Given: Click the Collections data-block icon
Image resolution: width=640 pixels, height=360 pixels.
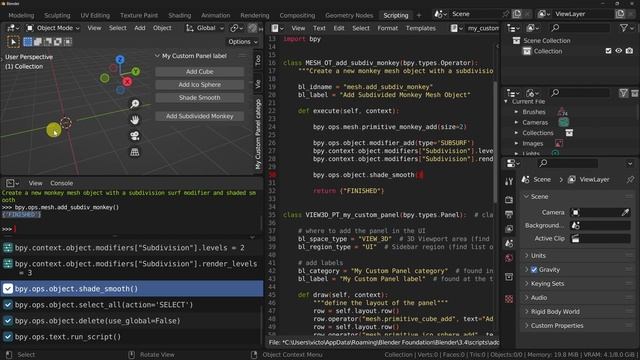Looking at the screenshot, I should 569,133.
